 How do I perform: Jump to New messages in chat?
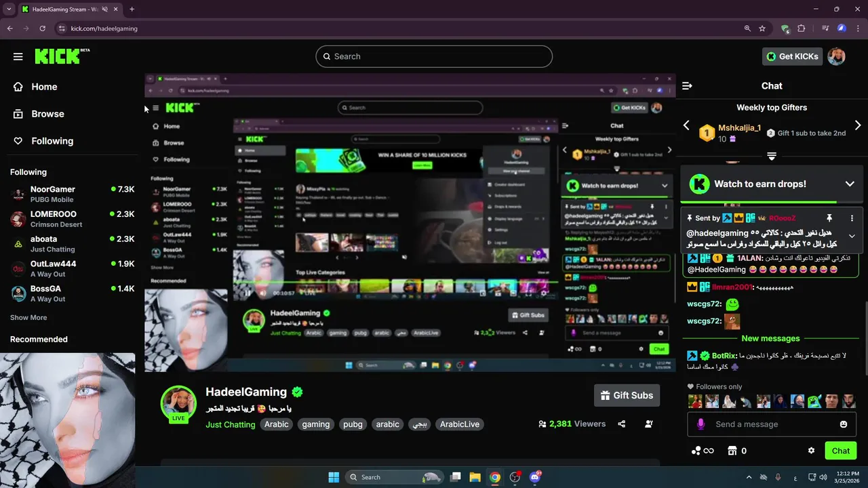coord(770,338)
